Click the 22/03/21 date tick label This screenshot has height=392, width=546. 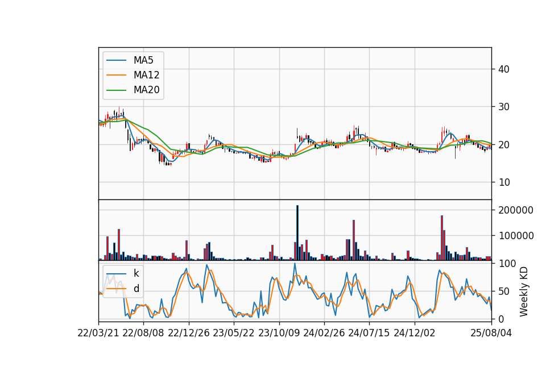98,333
